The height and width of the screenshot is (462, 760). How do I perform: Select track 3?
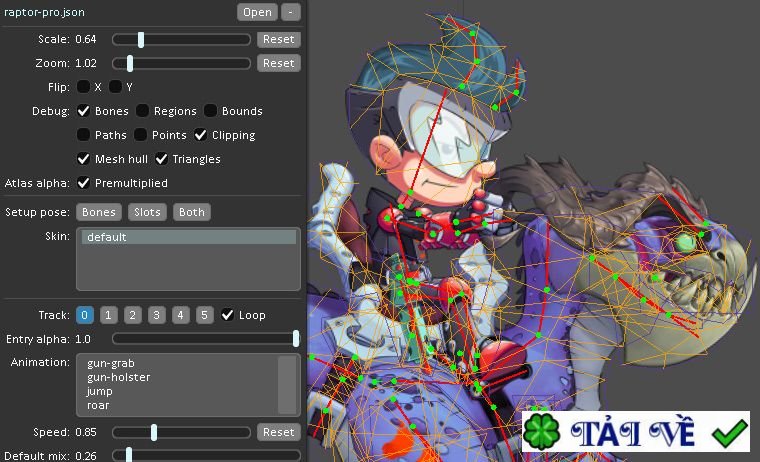pyautogui.click(x=157, y=315)
